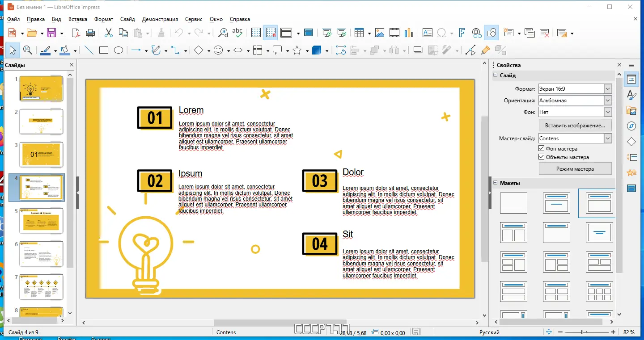Image resolution: width=644 pixels, height=340 pixels.
Task: Open the 'Сервис' menu
Action: (x=194, y=19)
